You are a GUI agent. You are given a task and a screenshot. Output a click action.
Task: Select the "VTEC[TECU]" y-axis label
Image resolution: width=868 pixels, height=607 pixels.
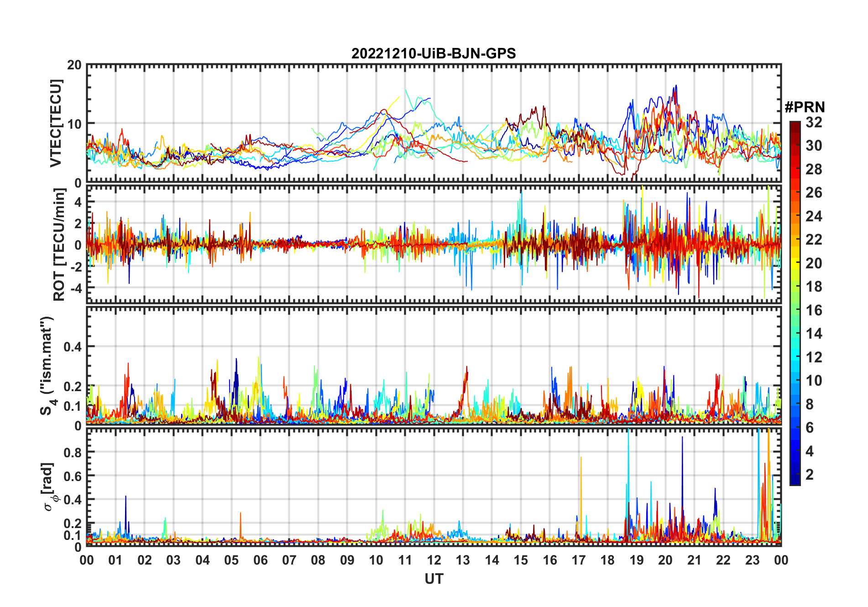click(x=56, y=123)
